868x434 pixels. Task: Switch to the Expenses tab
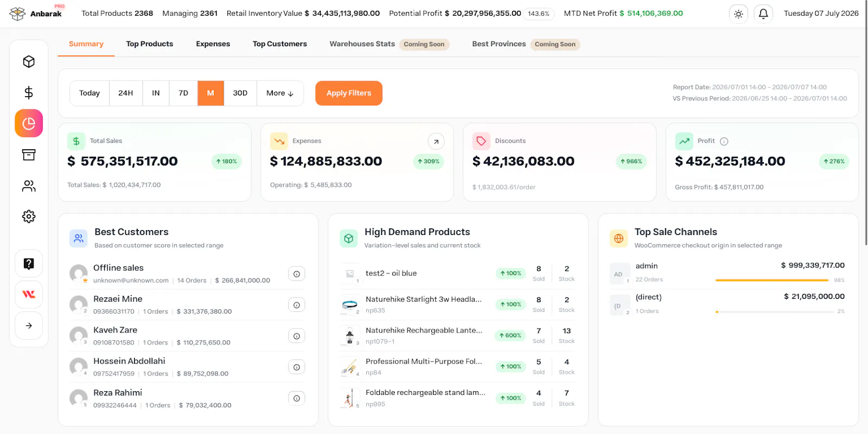213,44
